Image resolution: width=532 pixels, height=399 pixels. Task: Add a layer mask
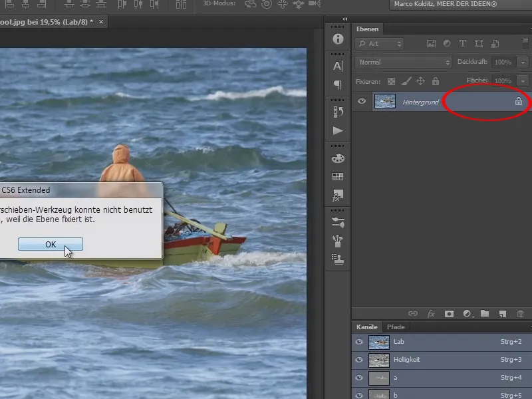(x=449, y=314)
